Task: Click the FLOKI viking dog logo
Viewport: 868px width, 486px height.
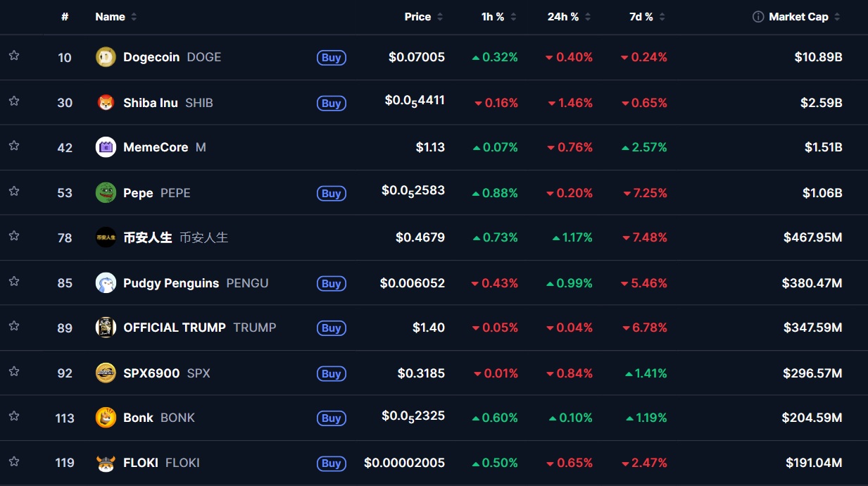Action: pos(106,463)
